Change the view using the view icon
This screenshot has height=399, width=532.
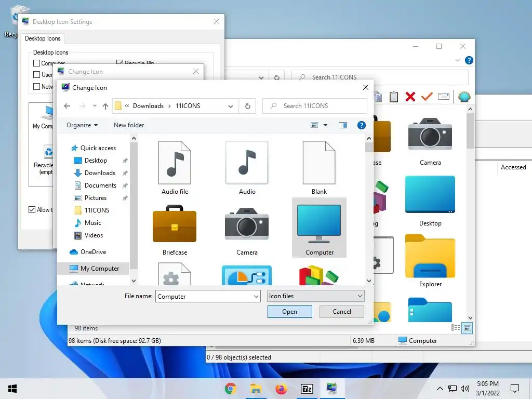pyautogui.click(x=314, y=125)
